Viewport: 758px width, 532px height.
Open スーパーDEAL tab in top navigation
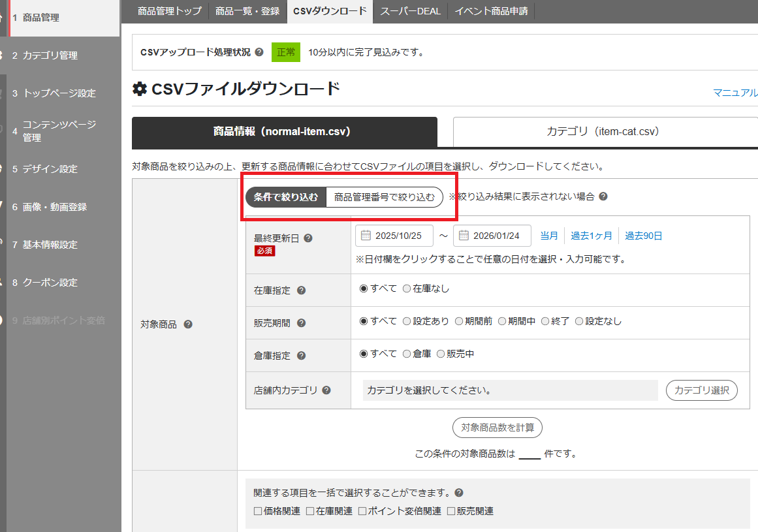(410, 11)
